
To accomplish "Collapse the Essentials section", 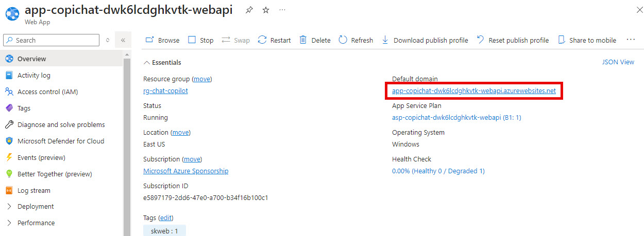I will [162, 62].
